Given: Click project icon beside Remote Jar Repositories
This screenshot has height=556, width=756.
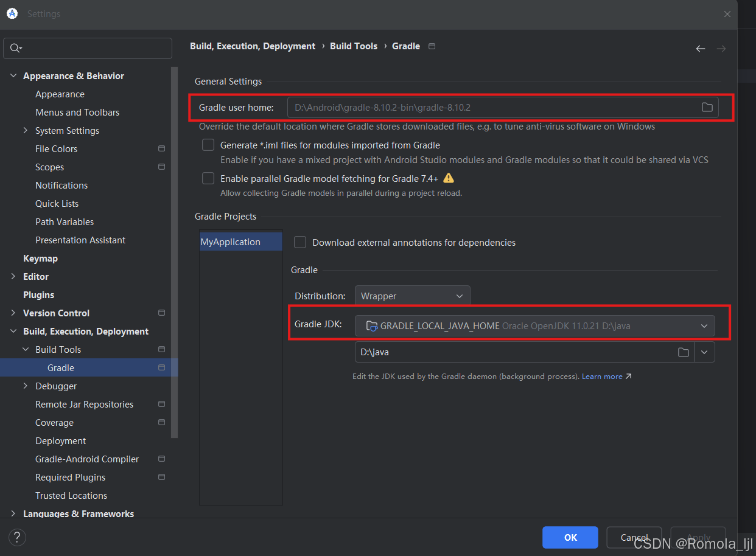Looking at the screenshot, I should coord(161,405).
